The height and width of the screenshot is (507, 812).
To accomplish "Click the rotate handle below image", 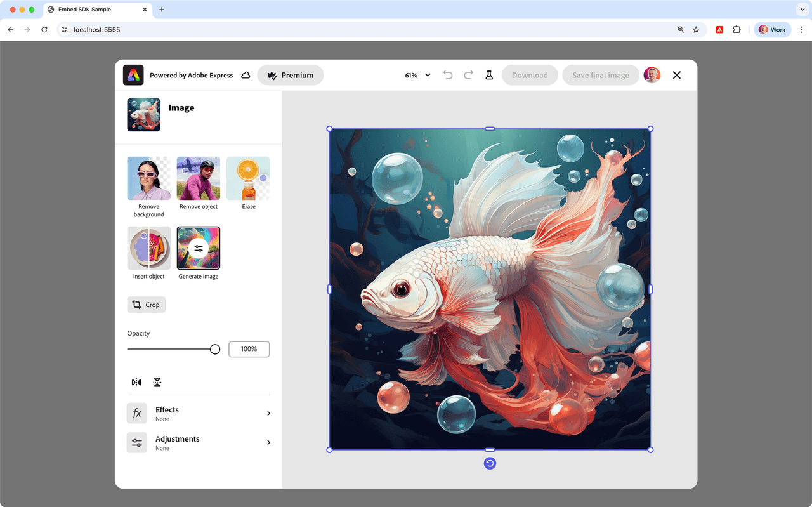I will coord(490,463).
